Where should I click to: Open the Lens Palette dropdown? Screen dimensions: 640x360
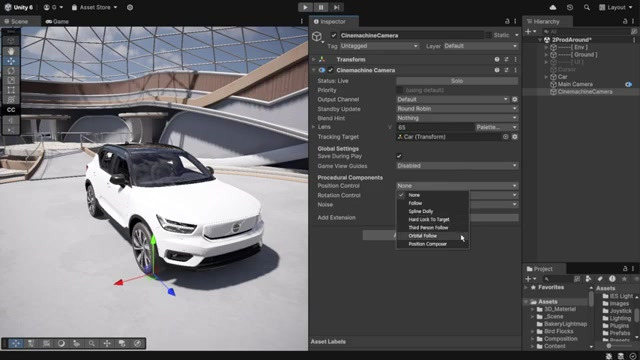pos(497,127)
